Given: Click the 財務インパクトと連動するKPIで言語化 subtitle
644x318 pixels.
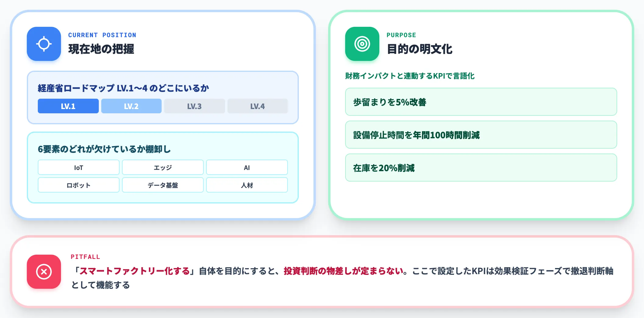Looking at the screenshot, I should coord(410,76).
